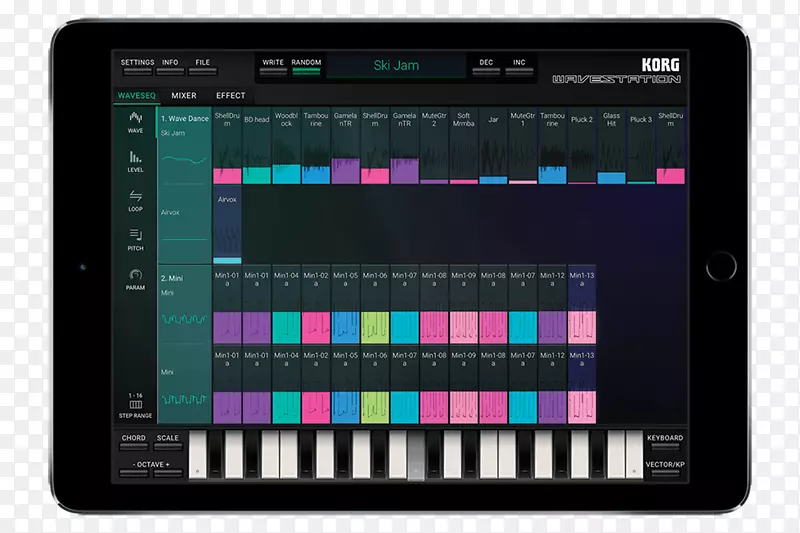Toggle the RANDOM button
This screenshot has width=800, height=533.
point(306,66)
